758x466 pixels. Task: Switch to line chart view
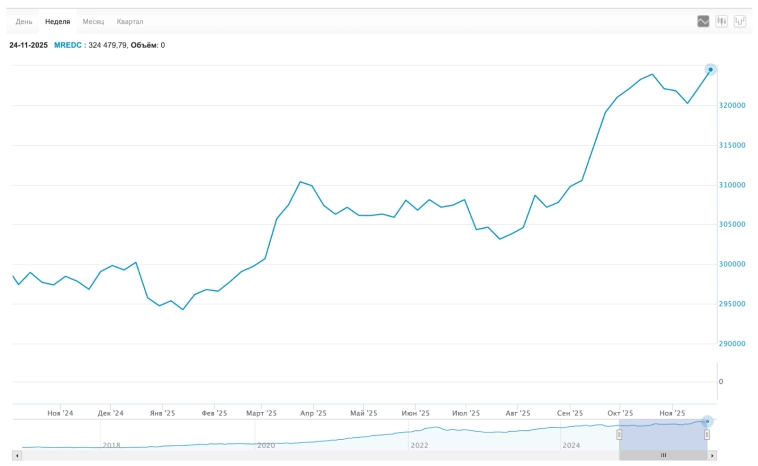click(703, 21)
